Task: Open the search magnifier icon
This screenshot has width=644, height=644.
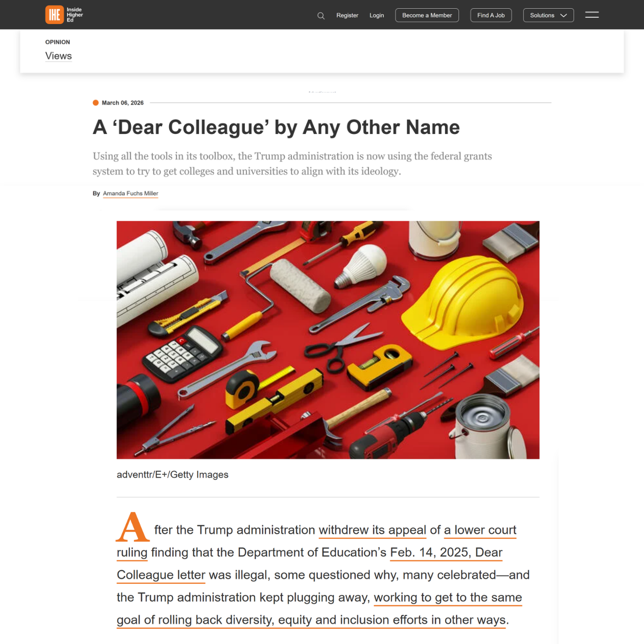Action: coord(321,16)
